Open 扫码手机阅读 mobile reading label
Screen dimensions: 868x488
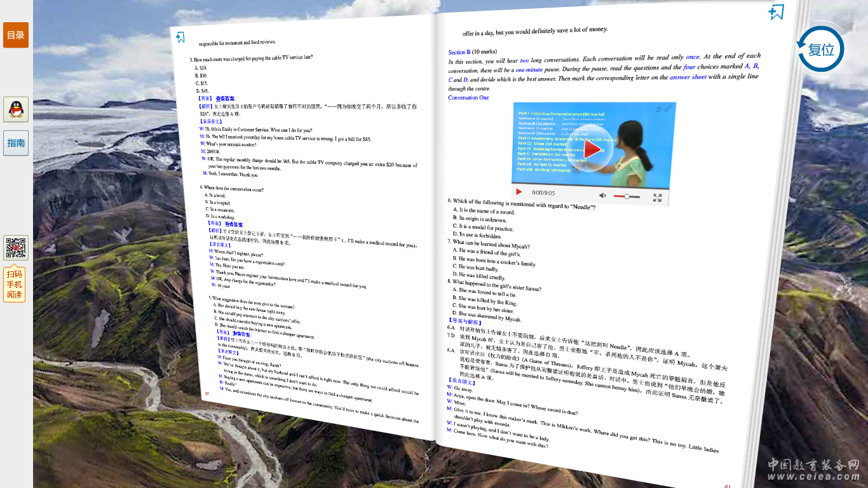[14, 284]
